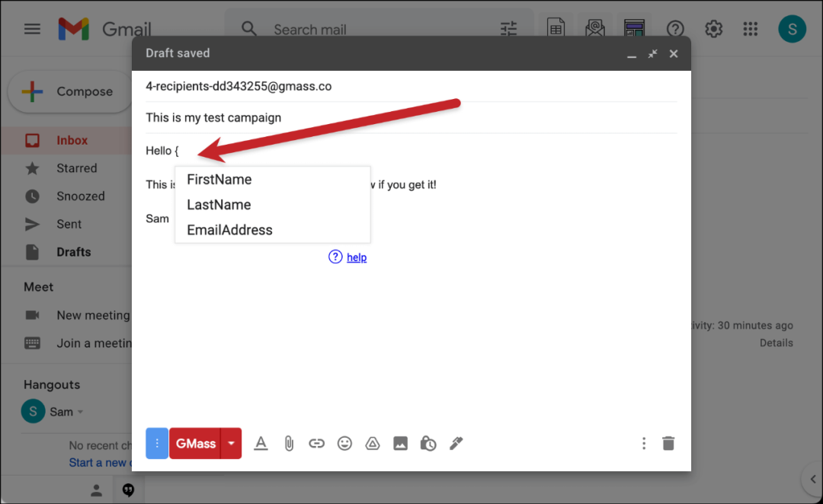Click the attach files paperclip icon
823x504 pixels.
289,443
